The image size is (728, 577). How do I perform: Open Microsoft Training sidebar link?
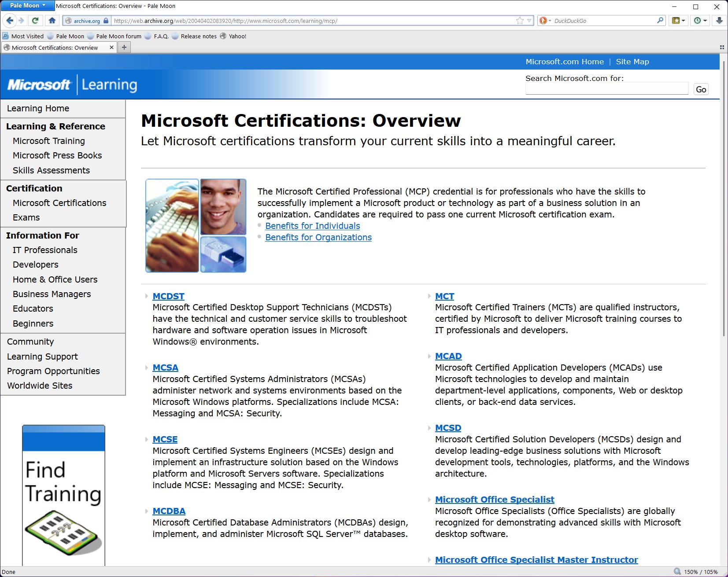tap(49, 141)
